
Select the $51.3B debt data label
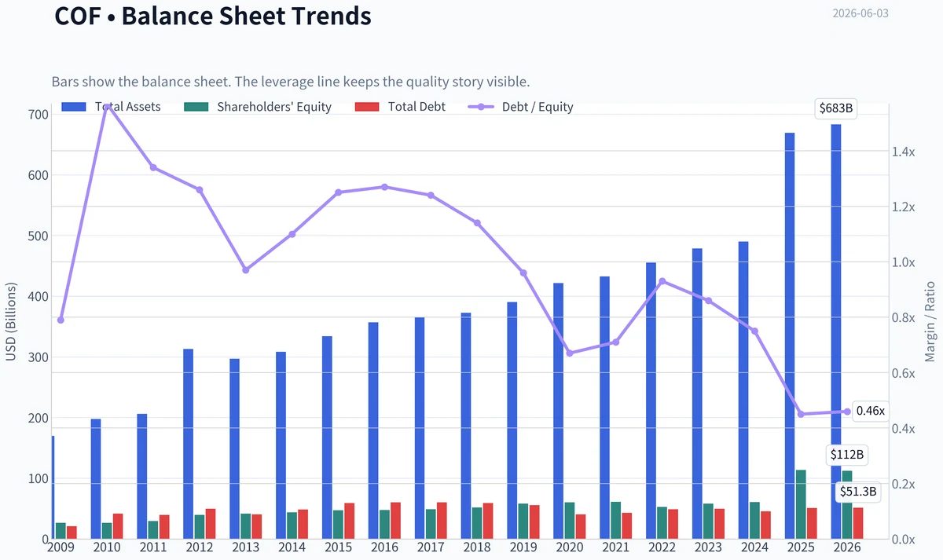(857, 492)
